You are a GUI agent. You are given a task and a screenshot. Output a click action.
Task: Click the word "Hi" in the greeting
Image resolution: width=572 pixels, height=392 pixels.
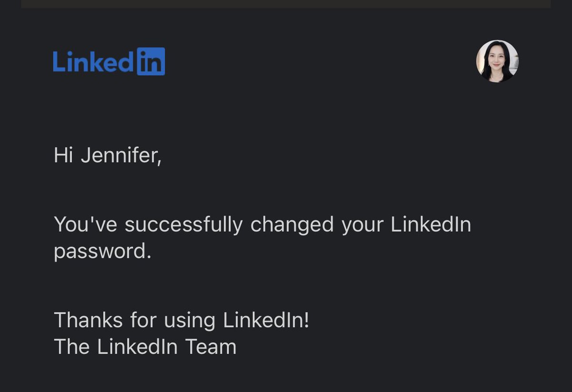pyautogui.click(x=62, y=155)
